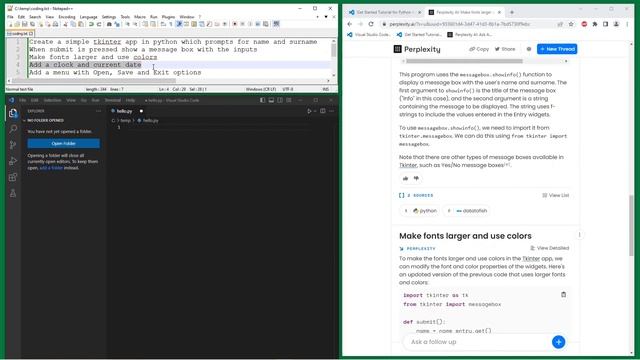Click the Toggle Secondary Side Bar icon in VS Code

click(280, 100)
